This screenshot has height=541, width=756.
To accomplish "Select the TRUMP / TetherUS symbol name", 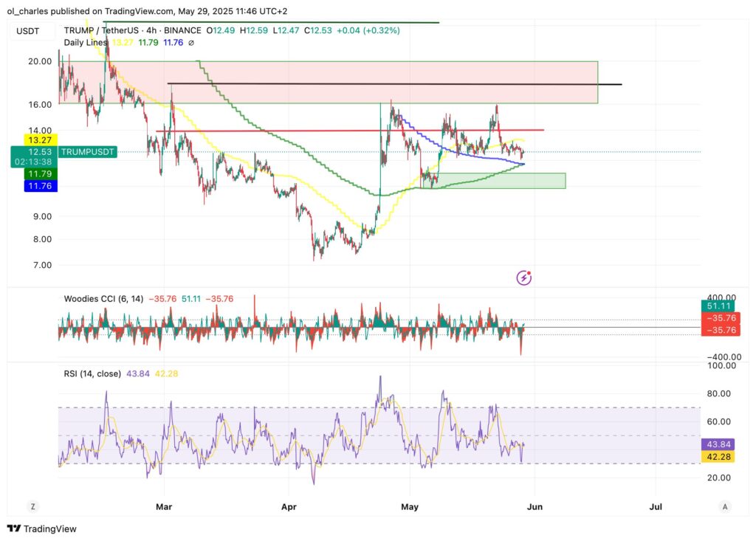I will pos(103,31).
